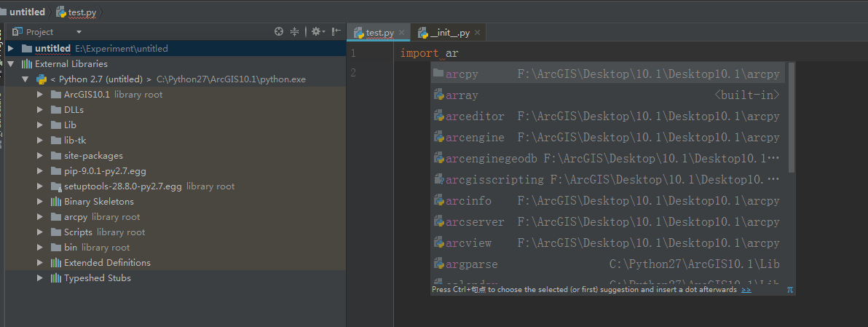Image resolution: width=868 pixels, height=327 pixels.
Task: Choose arcpy from the completion list
Action: 462,74
